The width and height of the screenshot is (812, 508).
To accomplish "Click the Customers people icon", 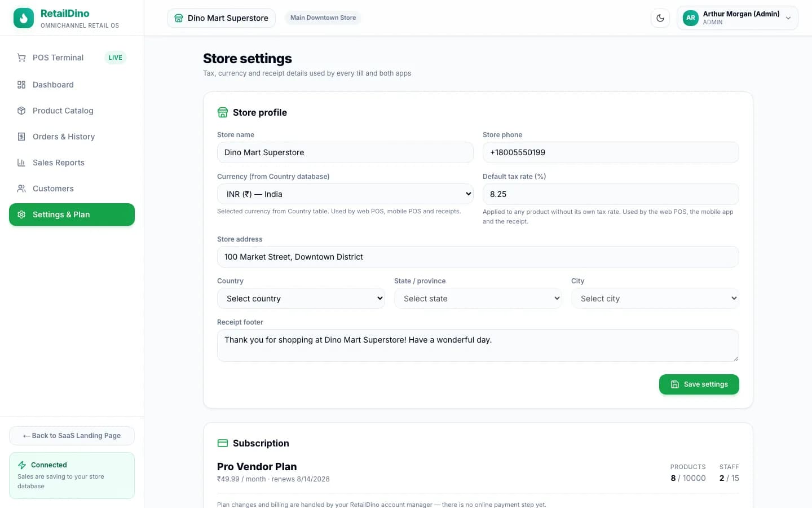I will (x=21, y=189).
